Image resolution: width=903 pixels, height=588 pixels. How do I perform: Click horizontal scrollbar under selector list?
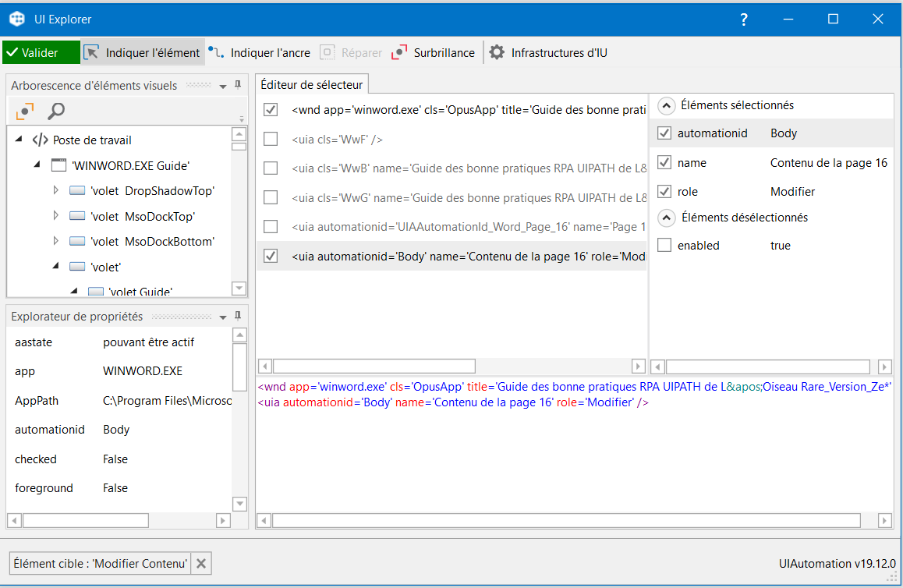click(374, 366)
